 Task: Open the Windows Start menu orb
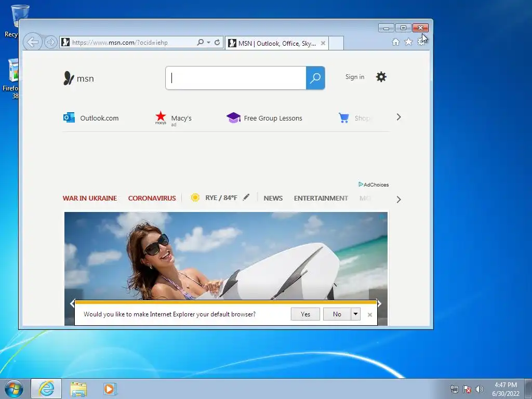[x=14, y=389]
